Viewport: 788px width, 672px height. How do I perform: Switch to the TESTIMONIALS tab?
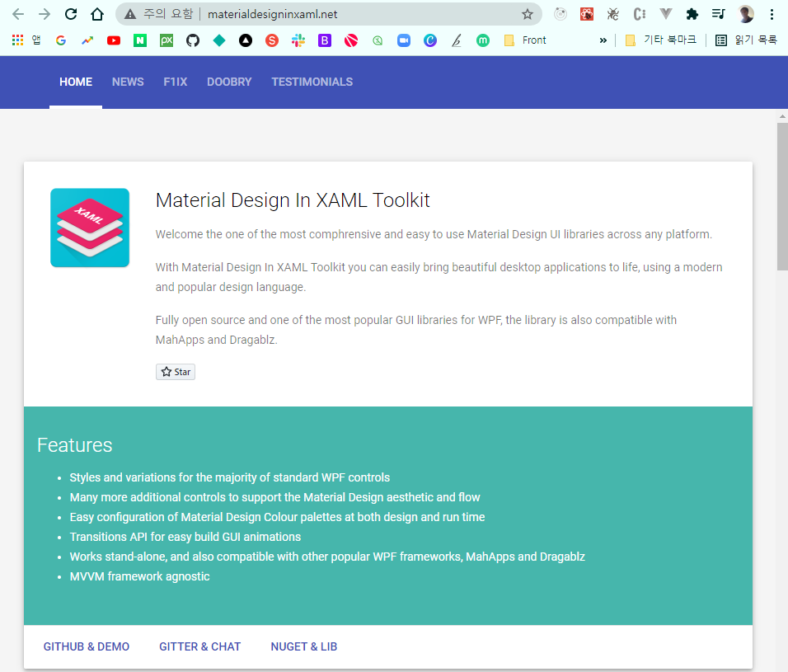tap(312, 82)
